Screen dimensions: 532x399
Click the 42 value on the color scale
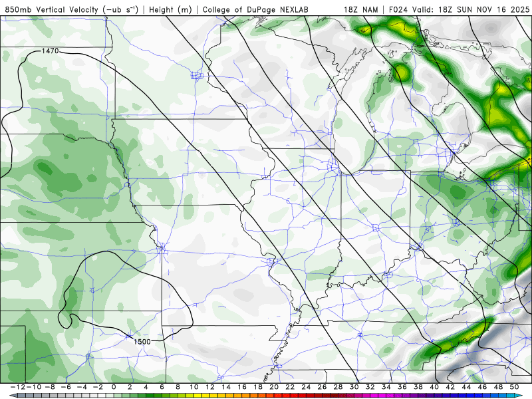tap(450, 387)
